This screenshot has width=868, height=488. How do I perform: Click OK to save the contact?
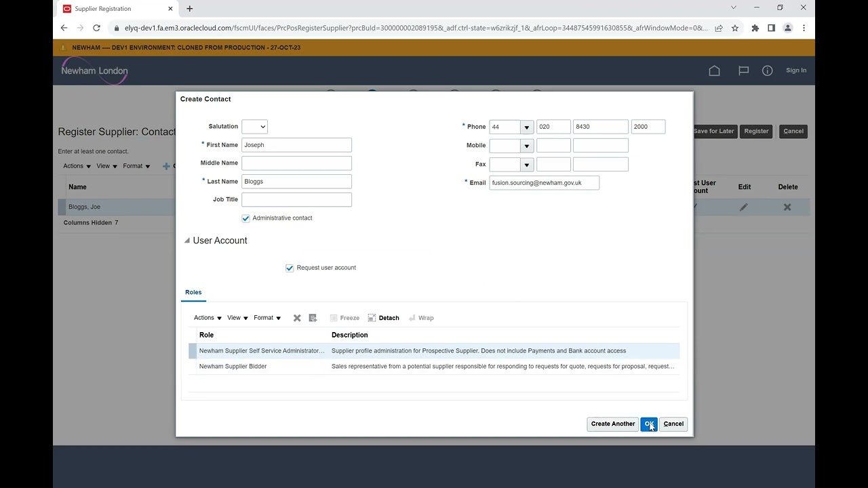click(x=649, y=424)
